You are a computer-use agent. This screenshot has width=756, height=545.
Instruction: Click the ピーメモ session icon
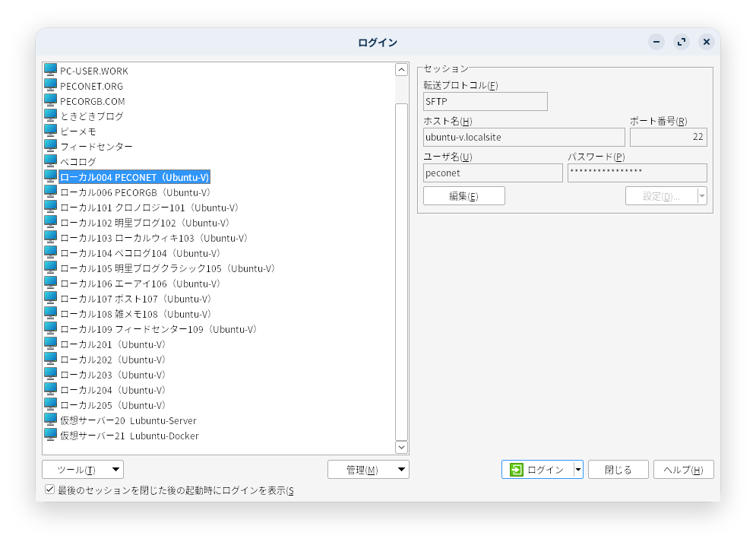(49, 131)
